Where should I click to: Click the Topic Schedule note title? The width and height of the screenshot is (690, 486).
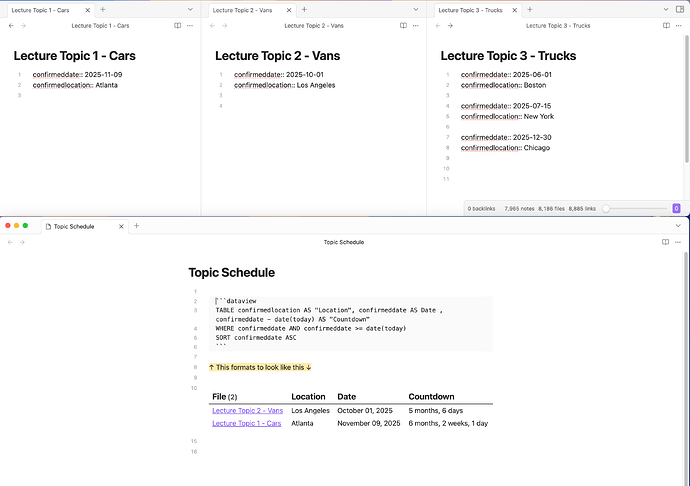click(x=231, y=272)
